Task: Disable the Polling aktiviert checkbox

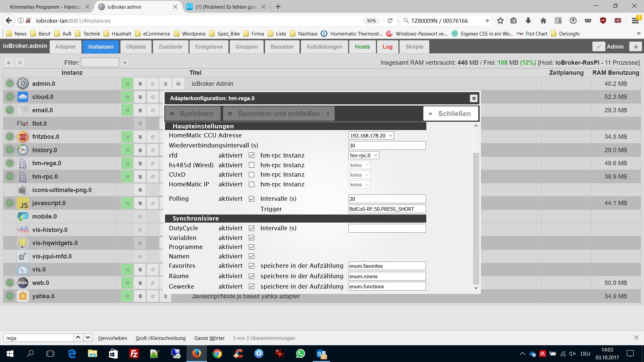Action: 252,199
